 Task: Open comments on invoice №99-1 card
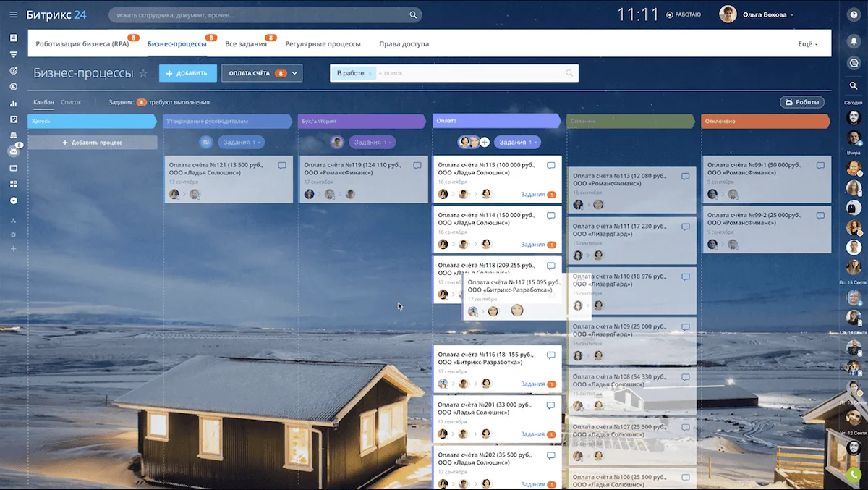(820, 166)
